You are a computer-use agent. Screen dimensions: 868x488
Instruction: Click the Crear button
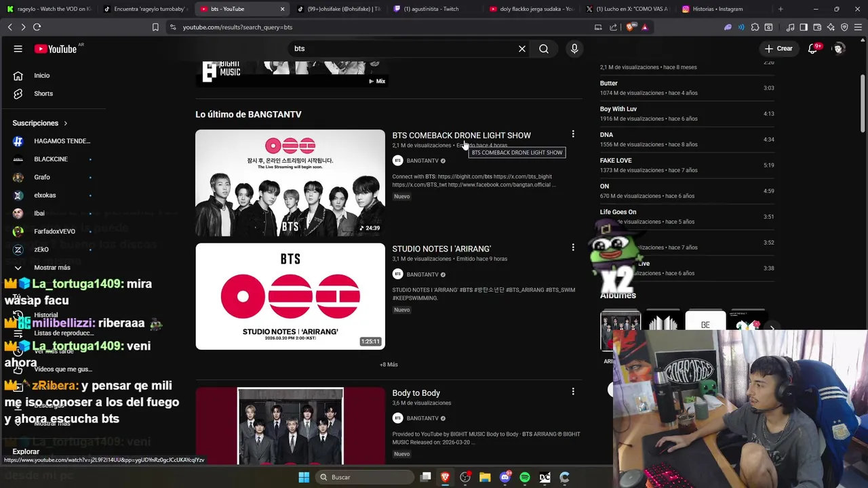coord(778,49)
